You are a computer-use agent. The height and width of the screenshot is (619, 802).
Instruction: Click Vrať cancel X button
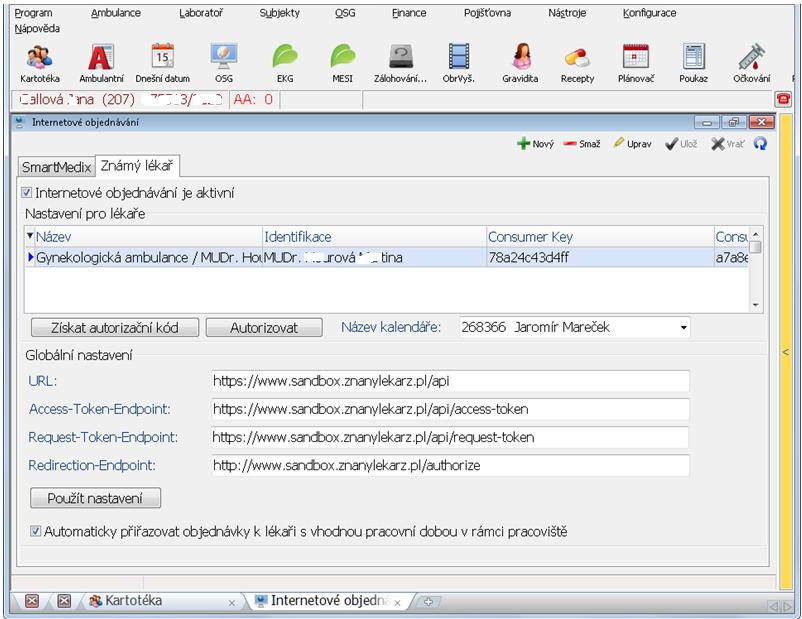tap(727, 144)
